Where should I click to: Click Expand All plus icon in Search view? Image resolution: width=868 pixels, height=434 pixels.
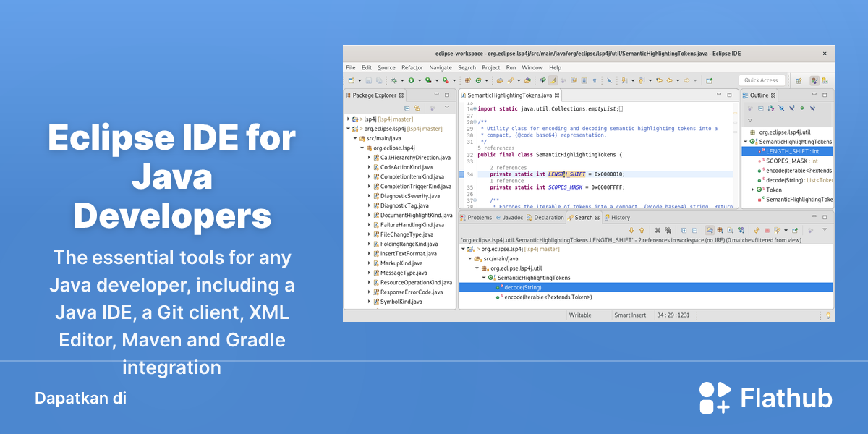pos(684,231)
